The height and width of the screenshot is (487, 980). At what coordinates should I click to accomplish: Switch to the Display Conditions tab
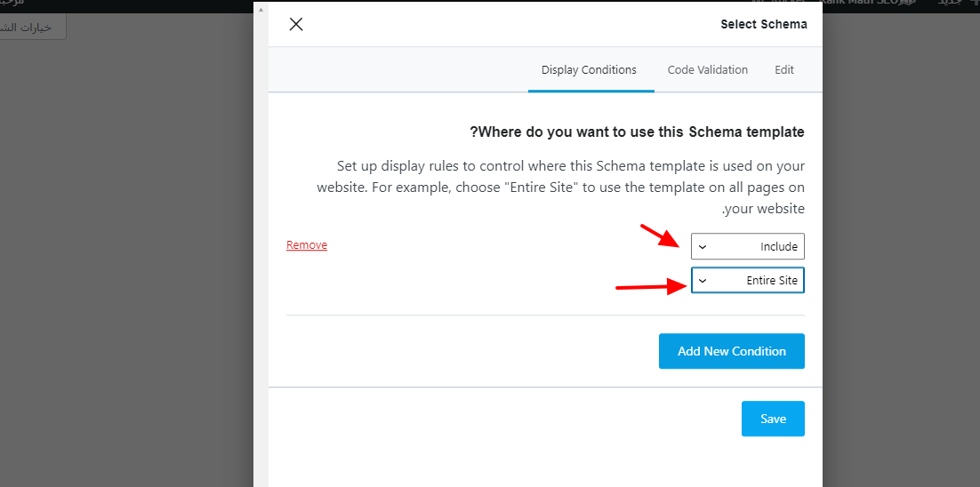click(589, 70)
